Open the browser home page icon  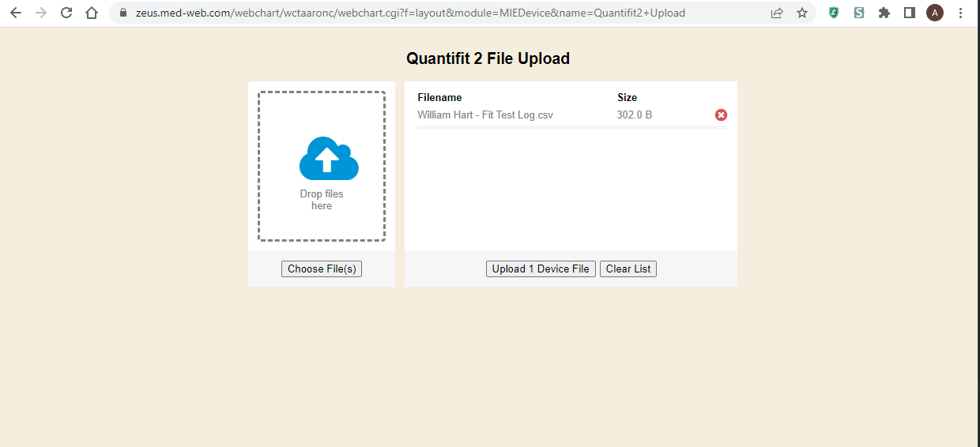[92, 13]
